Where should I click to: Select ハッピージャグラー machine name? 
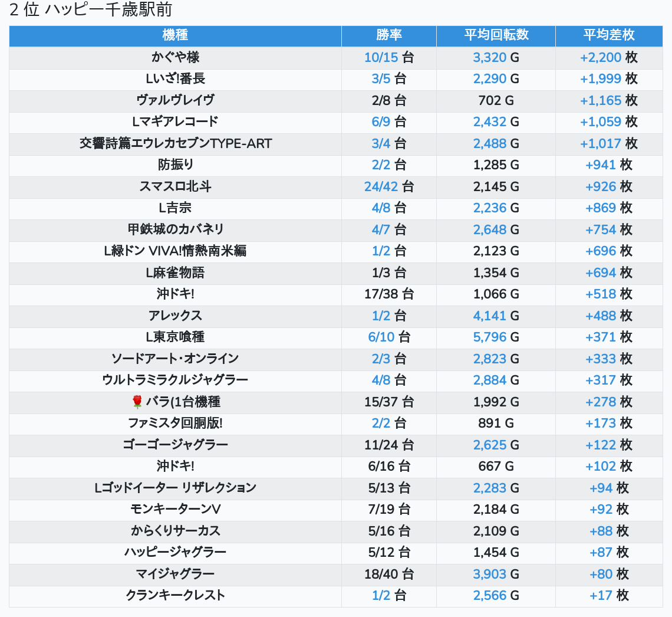tap(175, 552)
